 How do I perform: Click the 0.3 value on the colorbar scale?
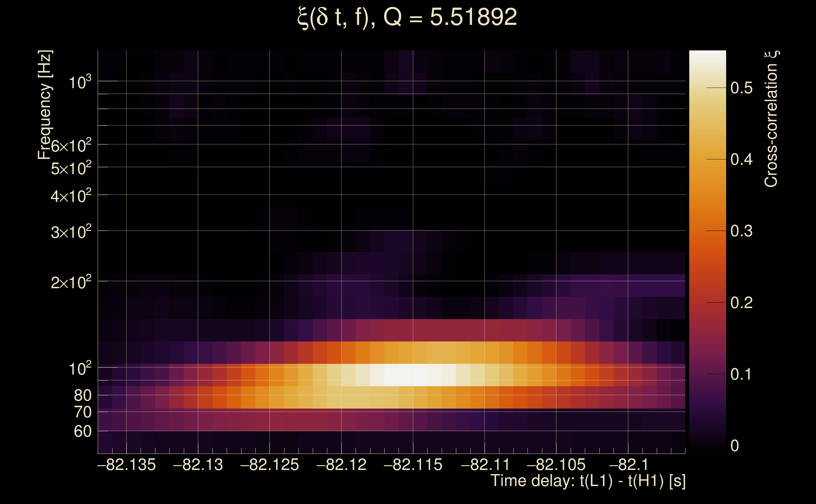[x=741, y=231]
